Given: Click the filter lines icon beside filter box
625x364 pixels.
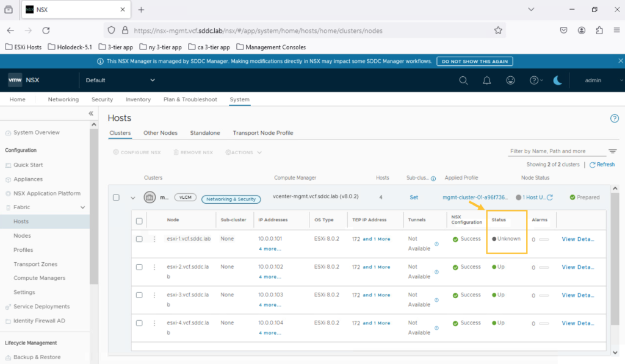Looking at the screenshot, I should coord(613,151).
